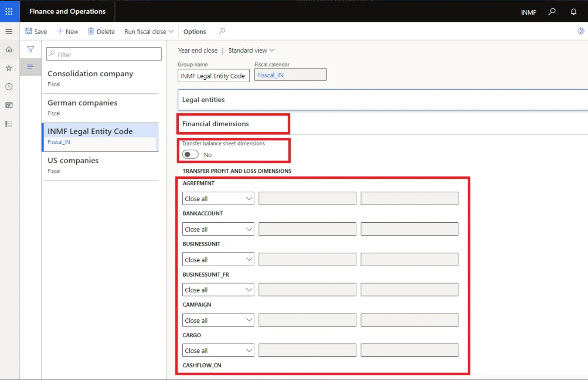Open BUSINESSUNIT_FR Close all dropdown
This screenshot has width=588, height=380.
pos(218,290)
